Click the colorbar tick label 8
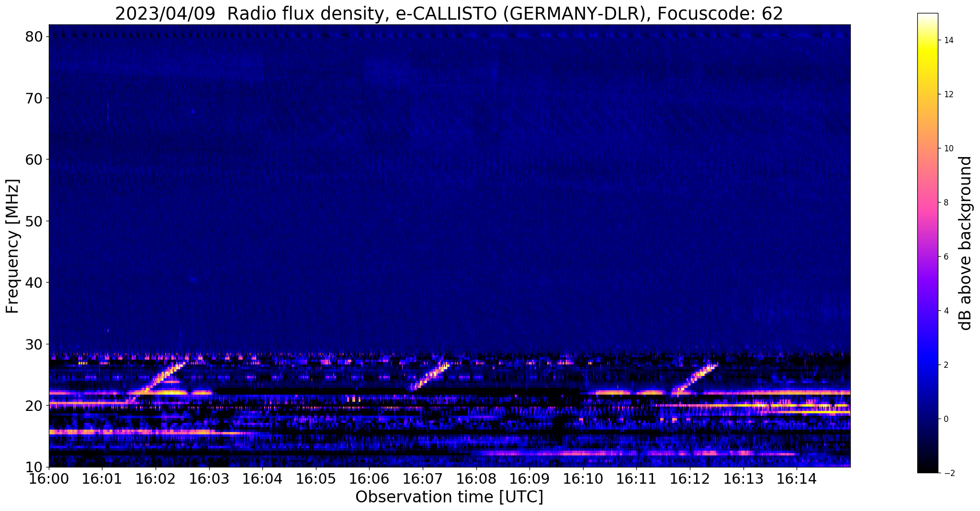Viewport: 980px width, 511px height. 946,203
